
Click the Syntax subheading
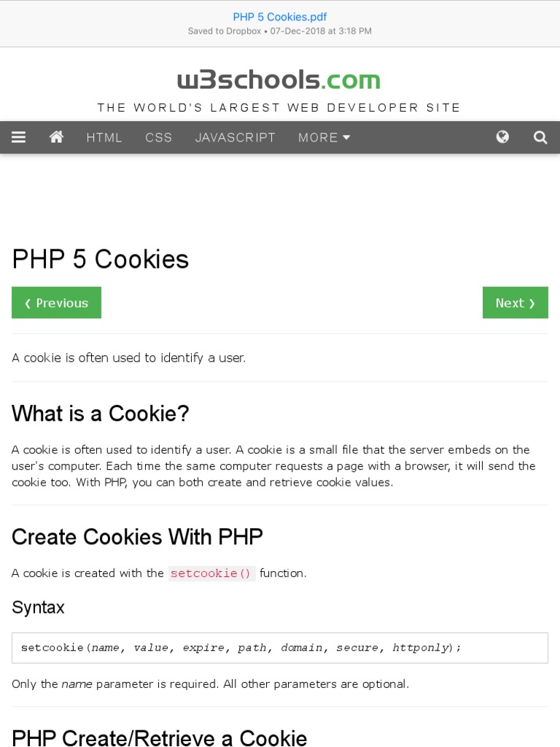pyautogui.click(x=38, y=607)
